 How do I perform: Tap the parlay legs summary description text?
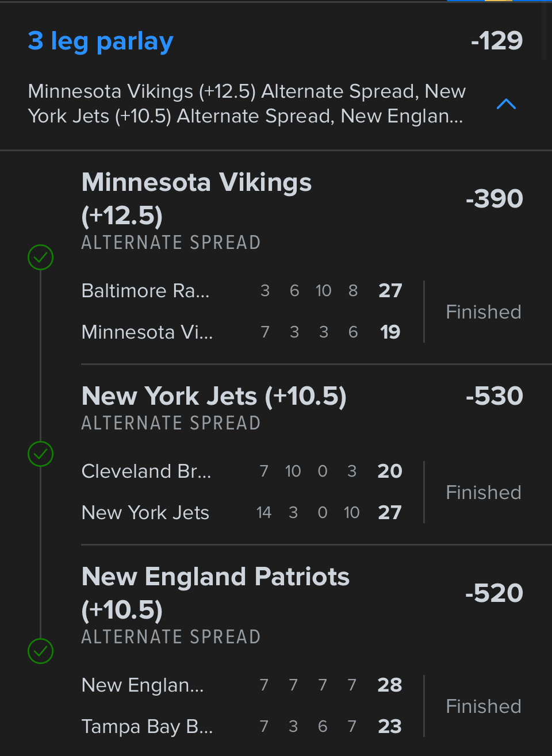pyautogui.click(x=246, y=104)
